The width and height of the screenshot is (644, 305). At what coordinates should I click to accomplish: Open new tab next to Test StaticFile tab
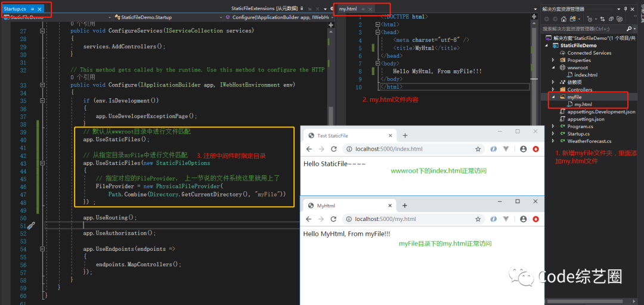coord(404,135)
